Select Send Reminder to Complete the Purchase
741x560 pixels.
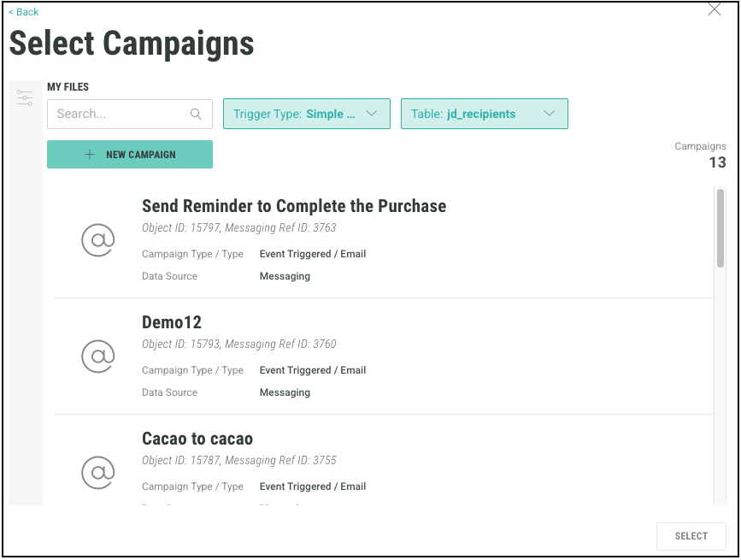pyautogui.click(x=293, y=206)
